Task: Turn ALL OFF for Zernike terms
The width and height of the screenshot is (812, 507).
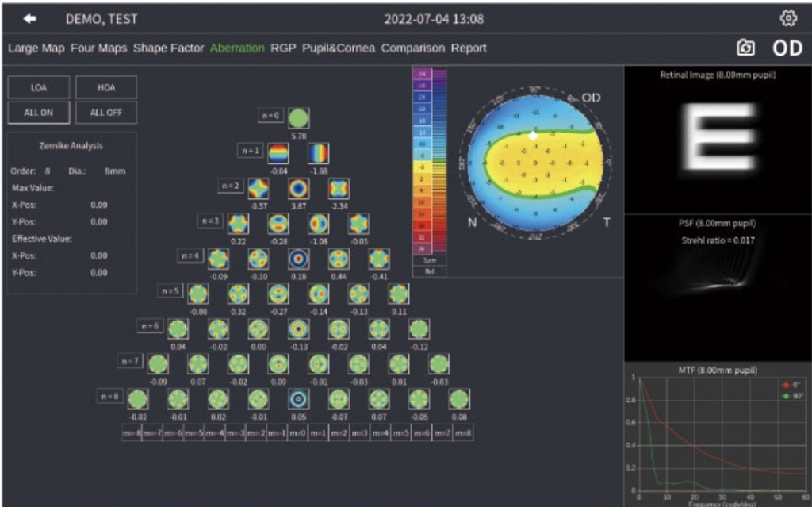Action: pos(106,113)
